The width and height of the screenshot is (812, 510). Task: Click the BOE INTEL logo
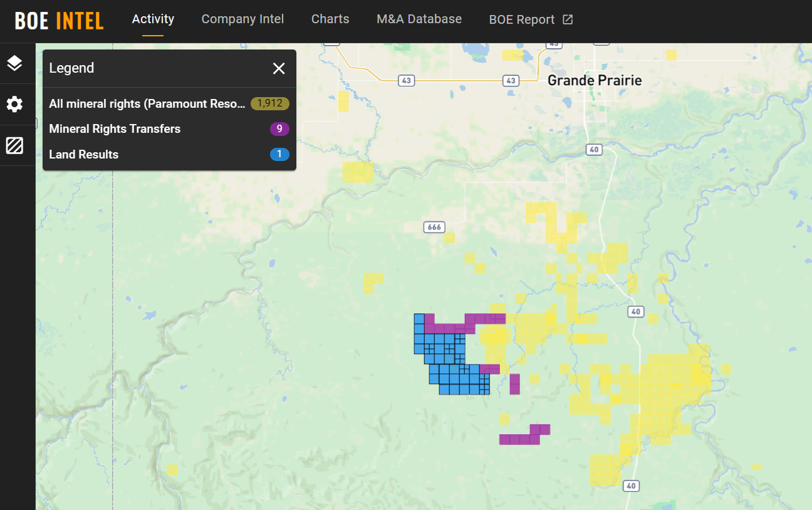pyautogui.click(x=58, y=20)
